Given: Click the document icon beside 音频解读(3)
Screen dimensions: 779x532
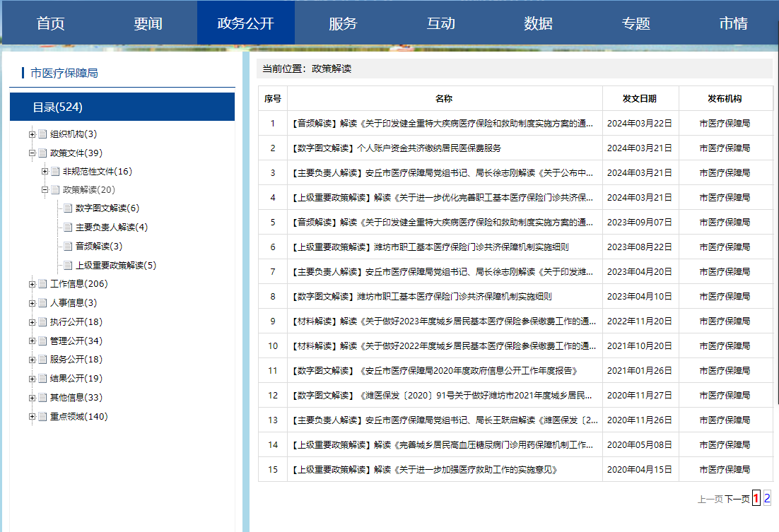Looking at the screenshot, I should [x=68, y=247].
